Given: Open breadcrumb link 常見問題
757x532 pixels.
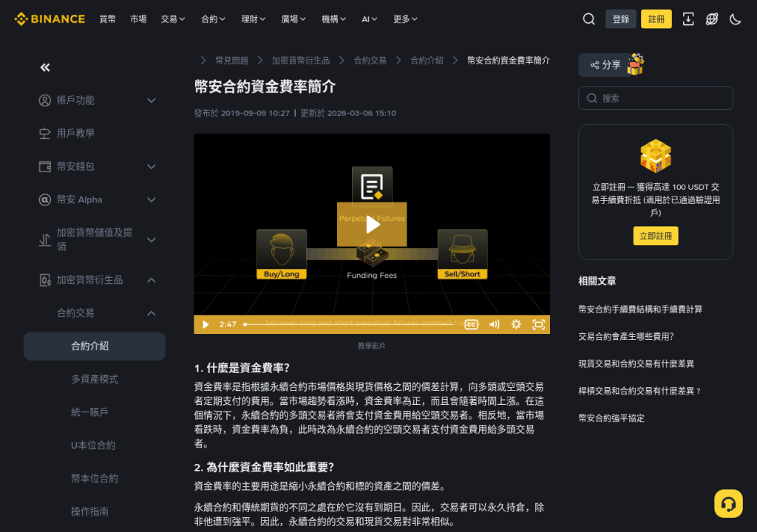Looking at the screenshot, I should point(231,61).
